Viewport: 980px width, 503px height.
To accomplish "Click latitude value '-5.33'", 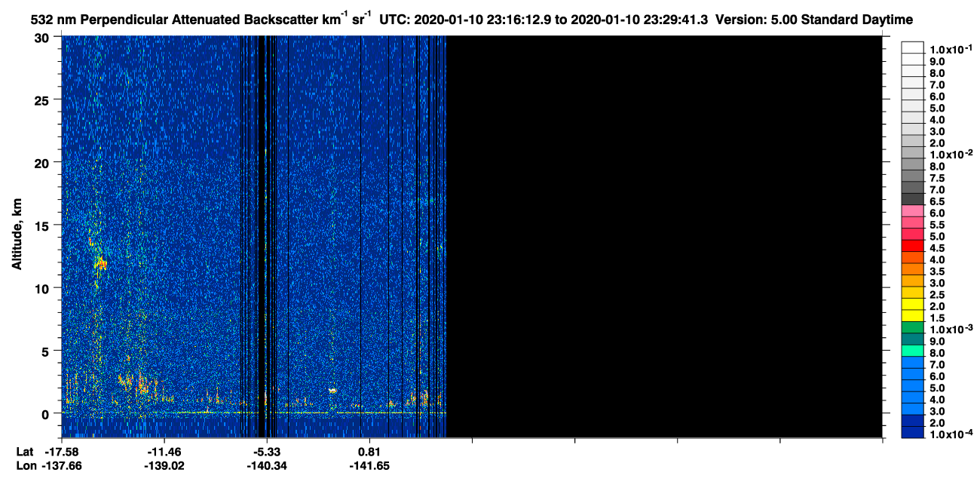I will point(267,452).
